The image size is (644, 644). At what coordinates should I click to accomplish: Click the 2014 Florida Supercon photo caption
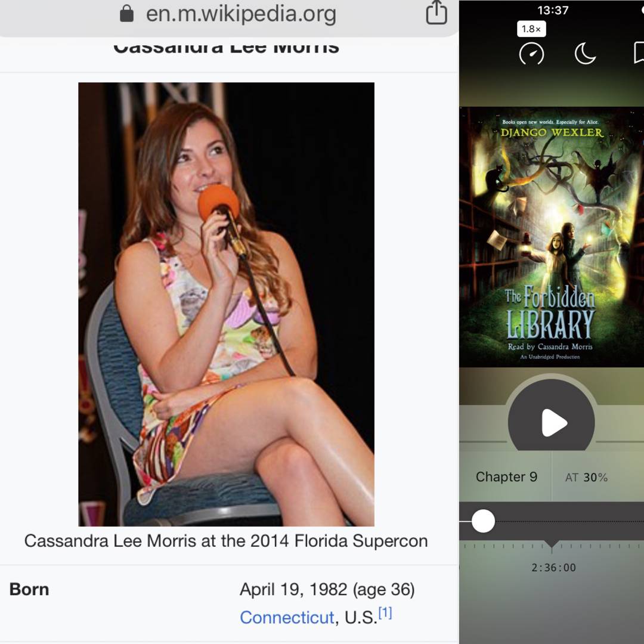[x=226, y=541]
